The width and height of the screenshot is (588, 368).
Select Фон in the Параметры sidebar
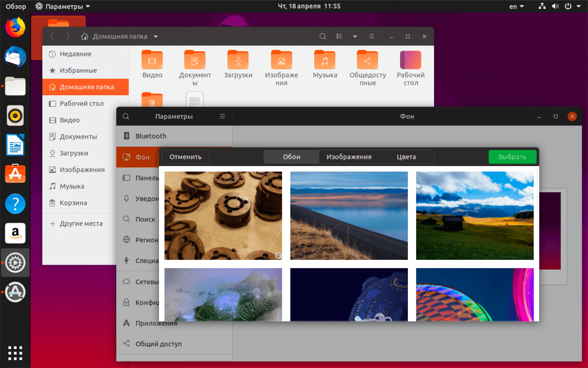tap(138, 157)
